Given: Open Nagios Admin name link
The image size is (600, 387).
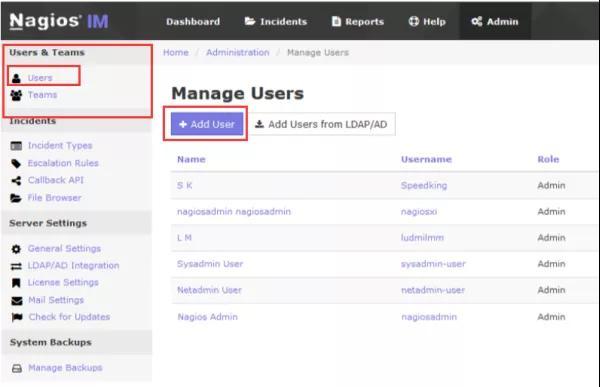Looking at the screenshot, I should coord(207,317).
